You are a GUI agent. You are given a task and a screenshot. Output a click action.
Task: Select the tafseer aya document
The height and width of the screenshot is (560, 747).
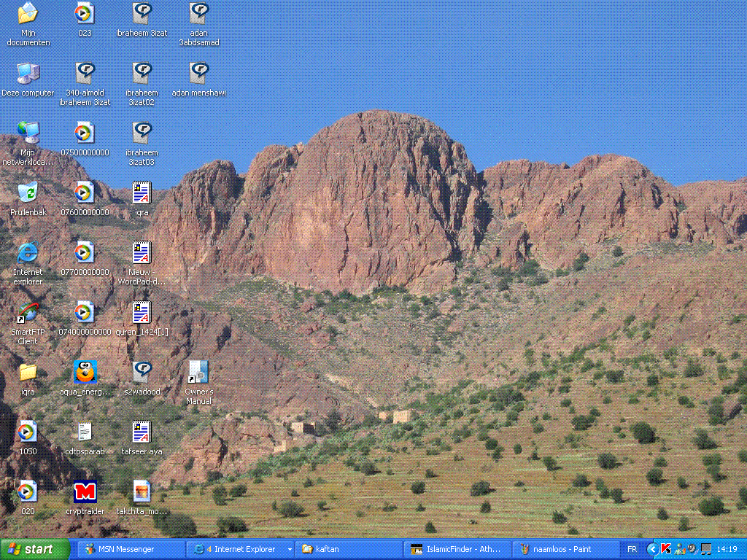(x=142, y=432)
